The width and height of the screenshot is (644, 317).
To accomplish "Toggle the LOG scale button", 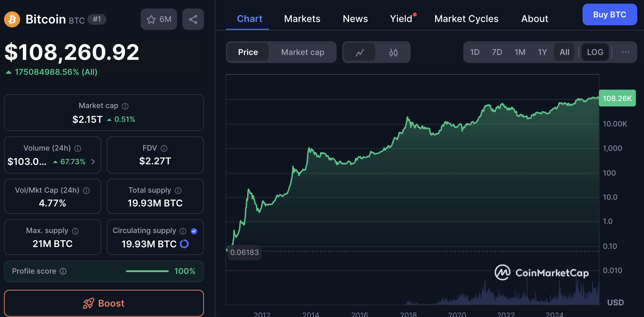I will click(x=595, y=52).
